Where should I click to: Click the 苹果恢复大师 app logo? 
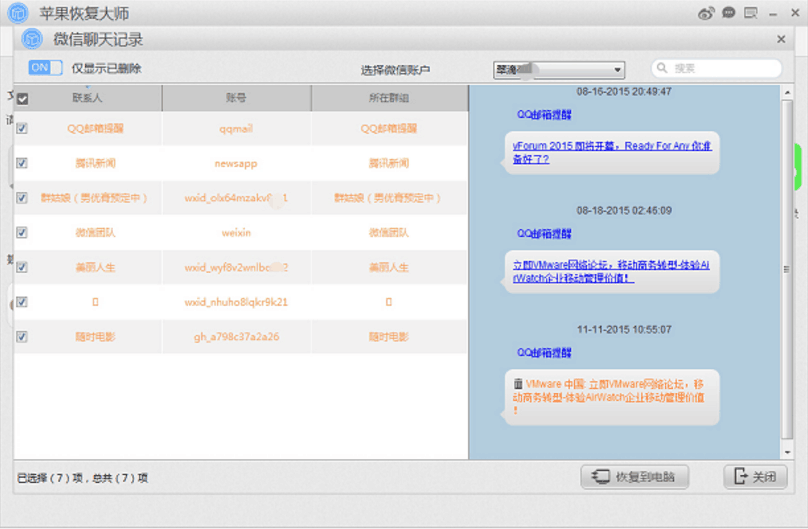coord(18,13)
